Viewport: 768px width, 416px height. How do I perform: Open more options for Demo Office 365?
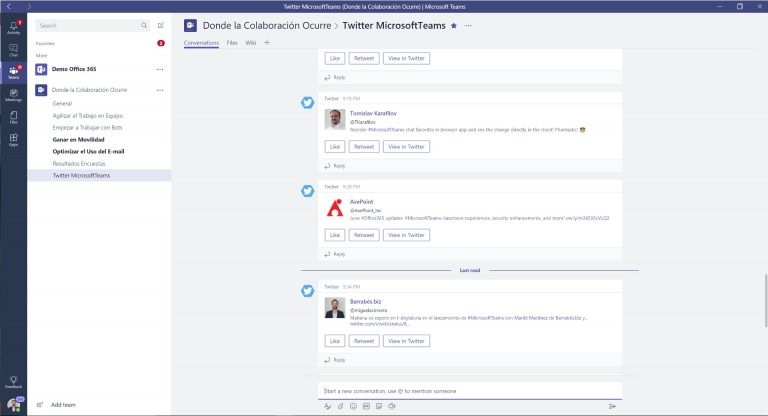point(160,69)
